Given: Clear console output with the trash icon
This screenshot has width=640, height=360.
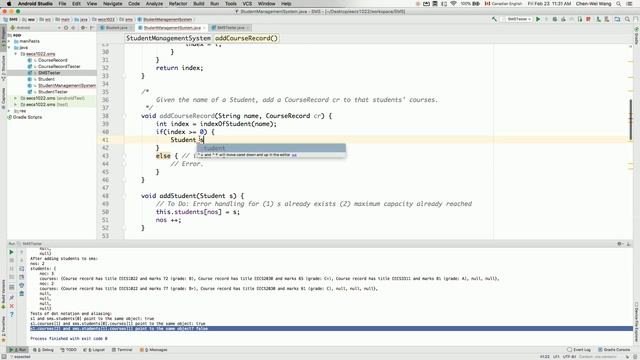Looking at the screenshot, I should point(22,293).
